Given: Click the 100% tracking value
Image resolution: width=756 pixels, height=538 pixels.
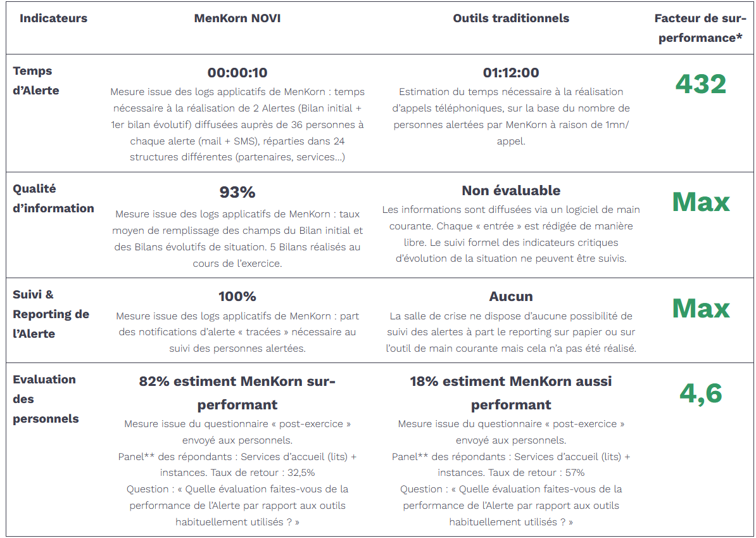Looking at the screenshot, I should 237,297.
